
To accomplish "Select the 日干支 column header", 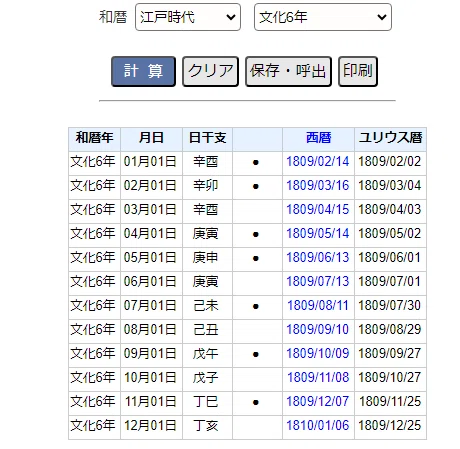I will click(x=207, y=138).
